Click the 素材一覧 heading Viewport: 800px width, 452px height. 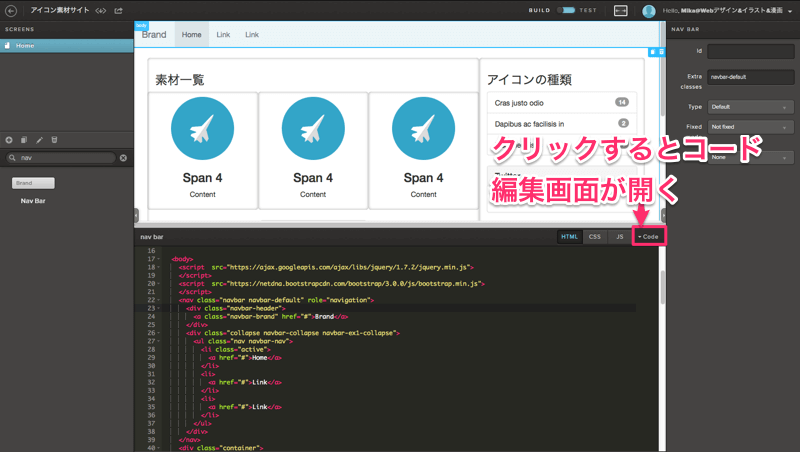[180, 80]
